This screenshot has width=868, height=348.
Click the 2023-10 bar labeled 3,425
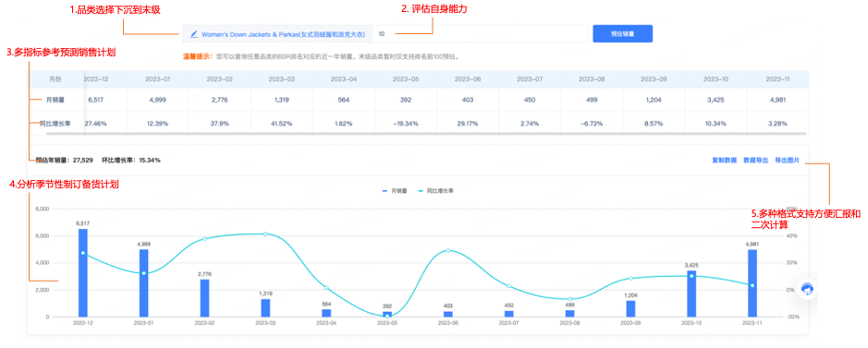tap(691, 294)
